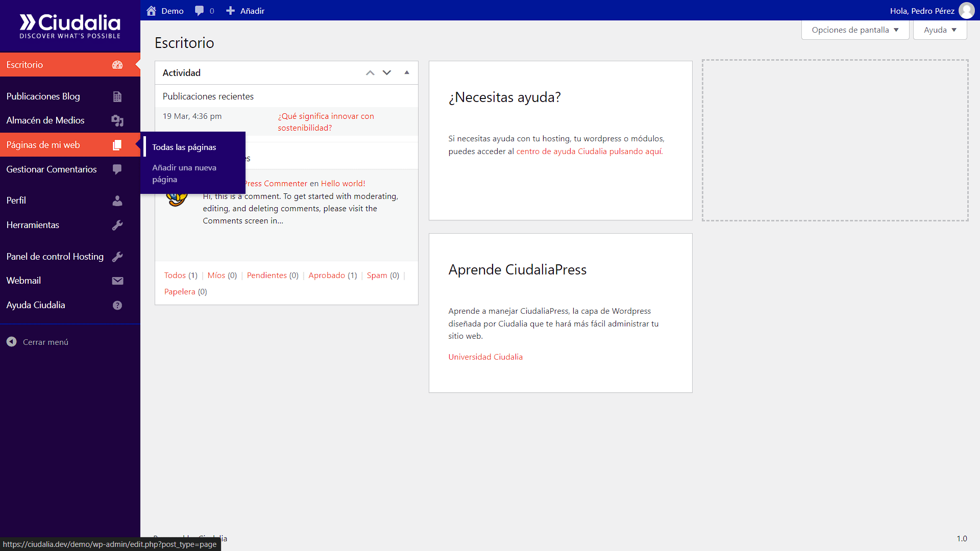Open the Opciones de pantalla dropdown

pyautogui.click(x=855, y=30)
